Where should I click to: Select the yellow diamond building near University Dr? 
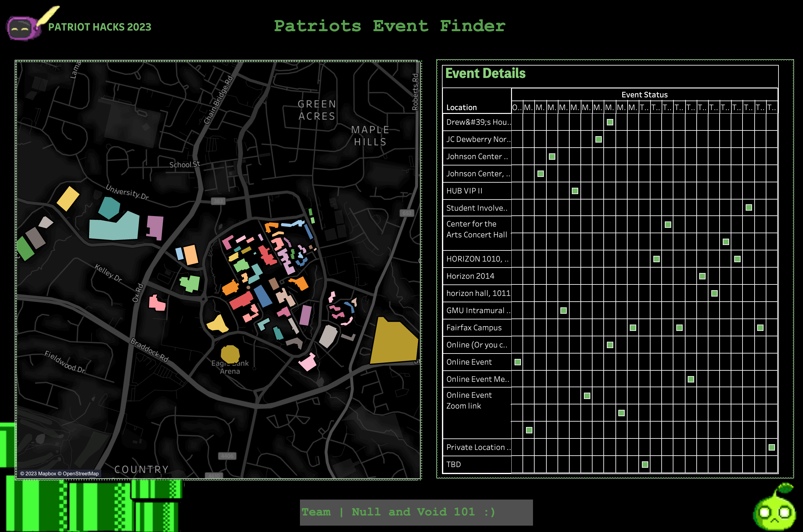point(68,199)
